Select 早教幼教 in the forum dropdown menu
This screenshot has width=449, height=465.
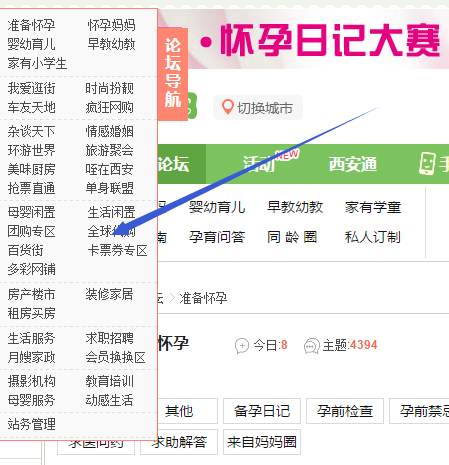[x=111, y=44]
